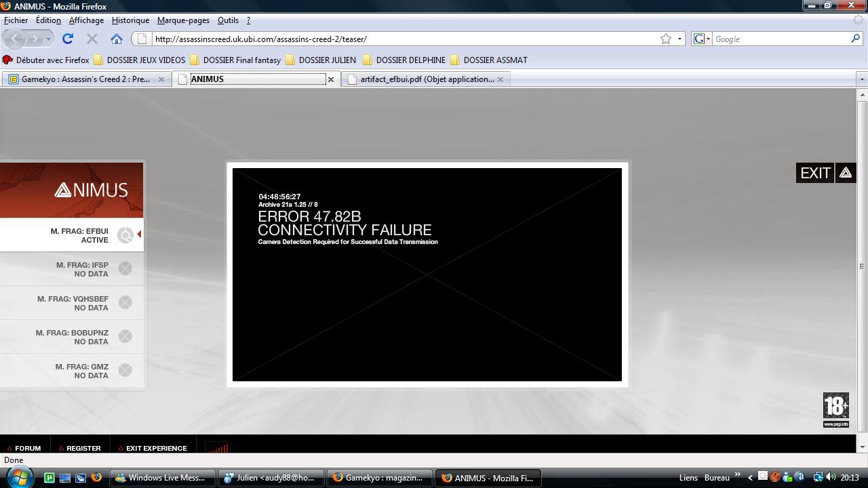The width and height of the screenshot is (868, 488).
Task: Click the crossed circle beside M. FRAG: GMZ
Action: click(125, 370)
